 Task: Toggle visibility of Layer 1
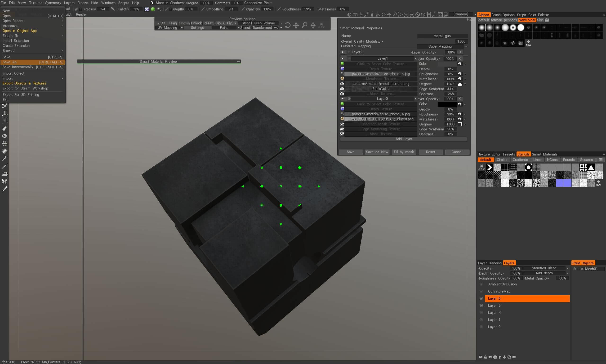point(481,320)
